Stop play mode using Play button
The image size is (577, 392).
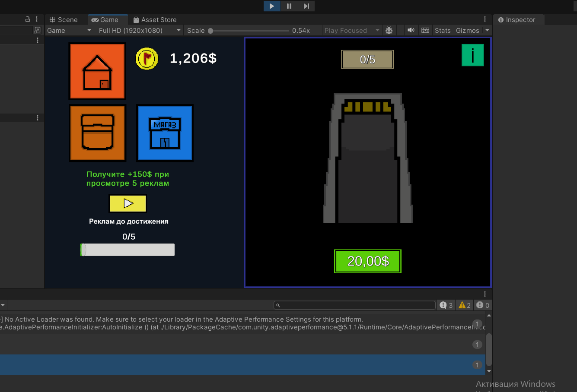[x=272, y=6]
